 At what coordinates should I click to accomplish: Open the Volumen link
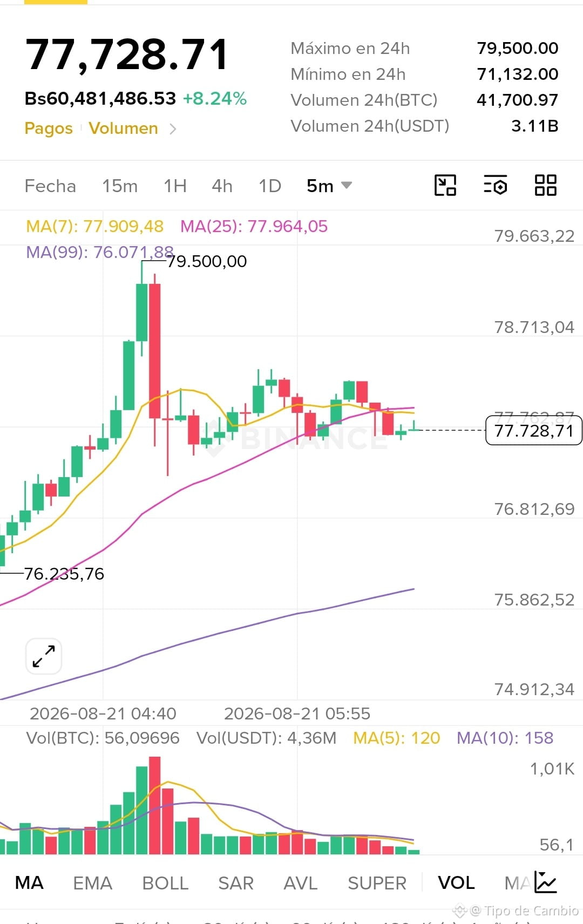tap(123, 128)
